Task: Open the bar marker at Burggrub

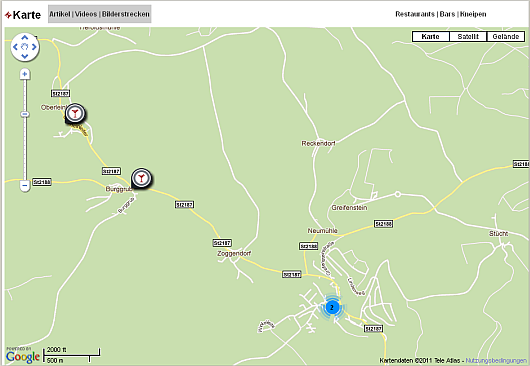Action: pyautogui.click(x=141, y=178)
